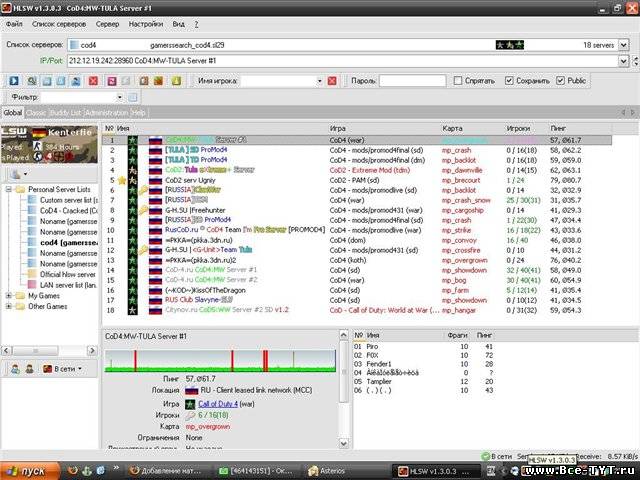
Task: Open the Список серверов menu
Action: (59, 24)
